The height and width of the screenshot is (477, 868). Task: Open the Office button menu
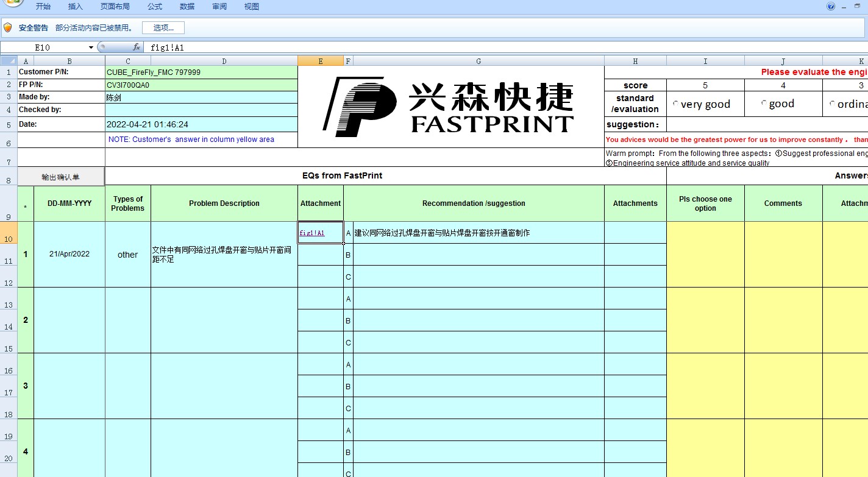(12, 2)
